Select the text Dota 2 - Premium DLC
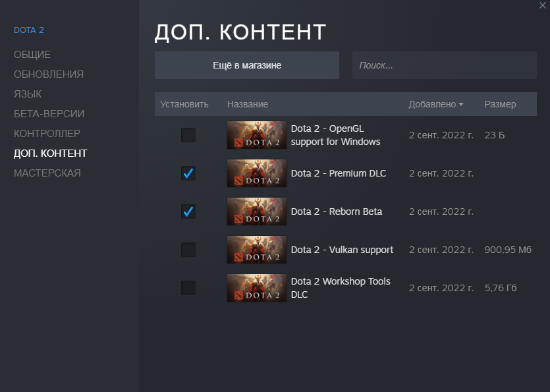 click(339, 173)
